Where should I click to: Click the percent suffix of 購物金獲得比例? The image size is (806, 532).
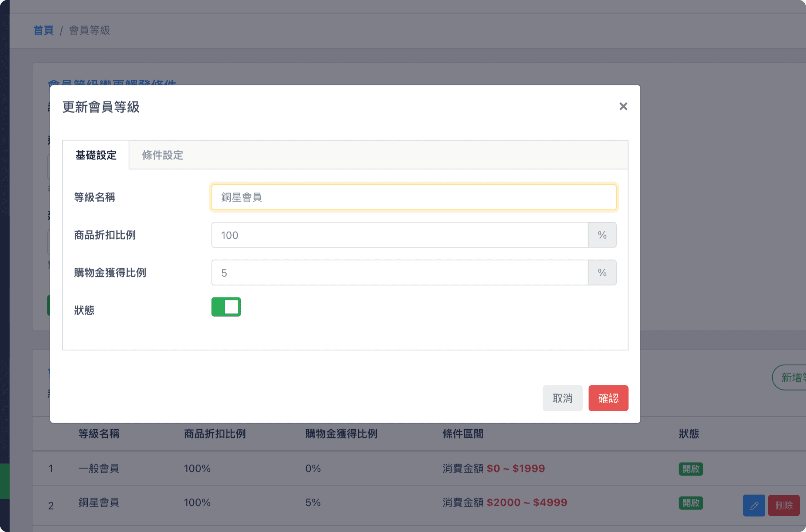point(602,273)
